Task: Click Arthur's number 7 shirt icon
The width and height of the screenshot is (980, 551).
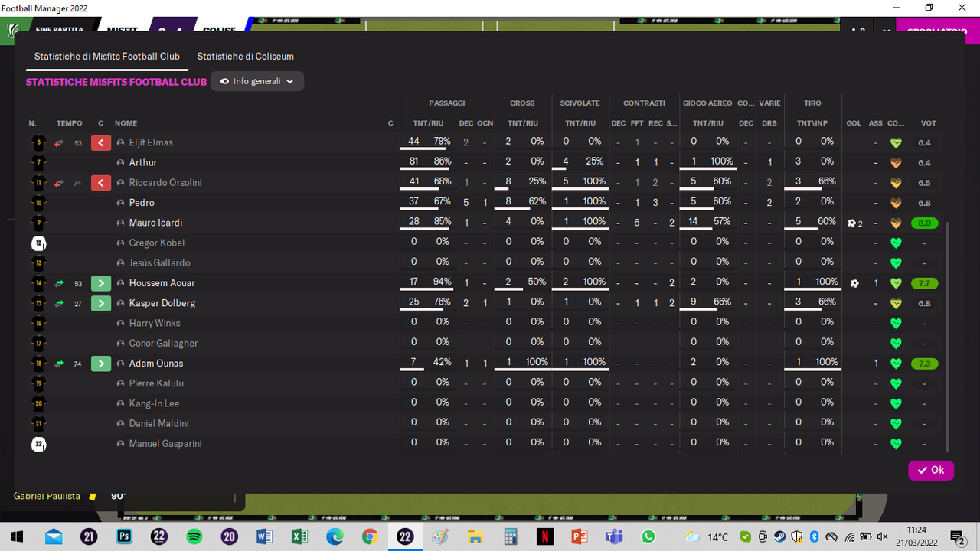Action: (38, 162)
